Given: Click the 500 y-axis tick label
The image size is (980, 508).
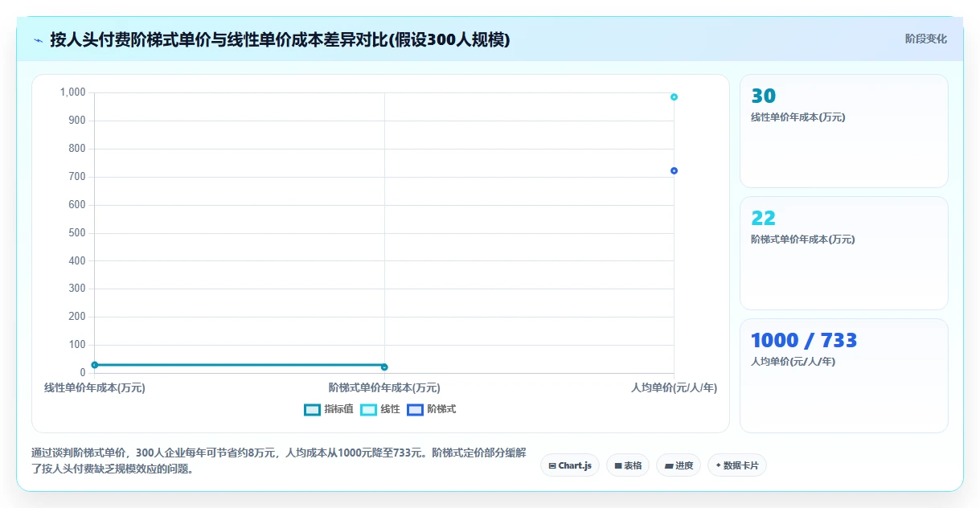Looking at the screenshot, I should [77, 233].
